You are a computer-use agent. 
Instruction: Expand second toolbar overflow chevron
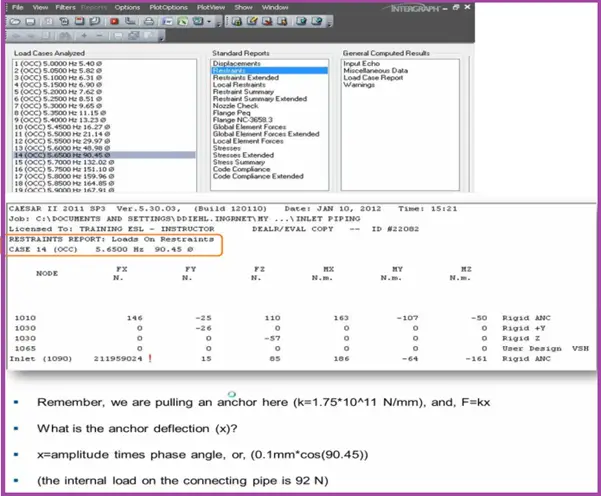click(330, 24)
